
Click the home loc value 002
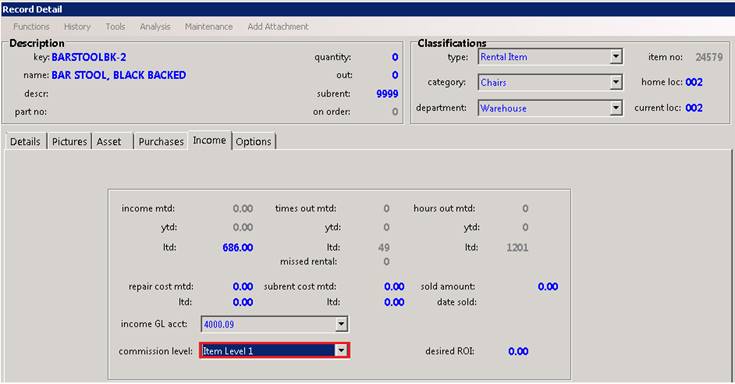pos(694,82)
